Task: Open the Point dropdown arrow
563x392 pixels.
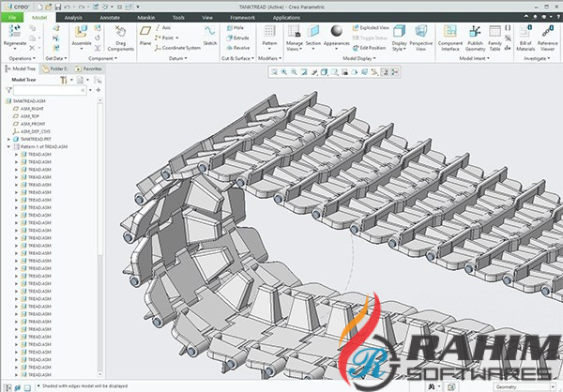Action: pyautogui.click(x=177, y=38)
